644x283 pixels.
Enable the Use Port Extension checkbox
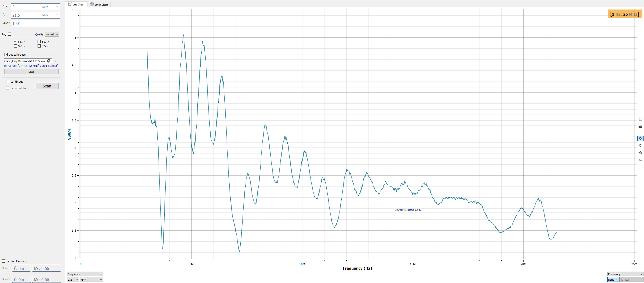[4, 261]
